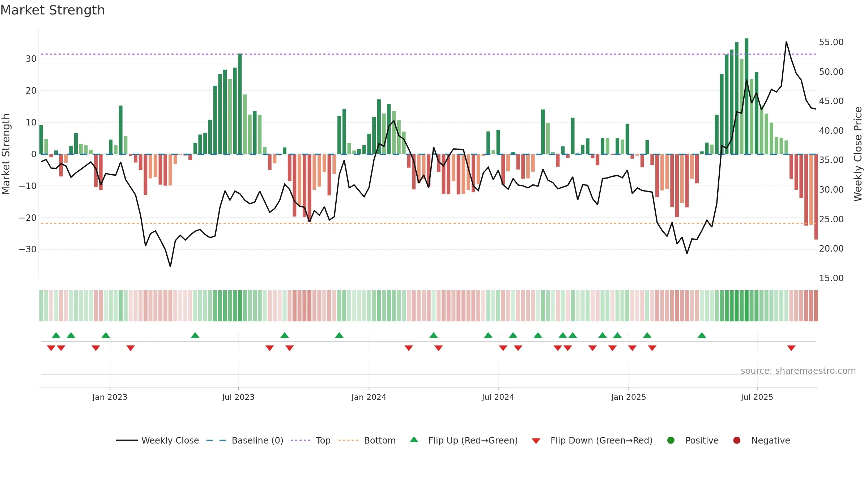Viewport: 868px width, 488px height.
Task: Click the Jan 2025 date axis label
Action: (629, 397)
